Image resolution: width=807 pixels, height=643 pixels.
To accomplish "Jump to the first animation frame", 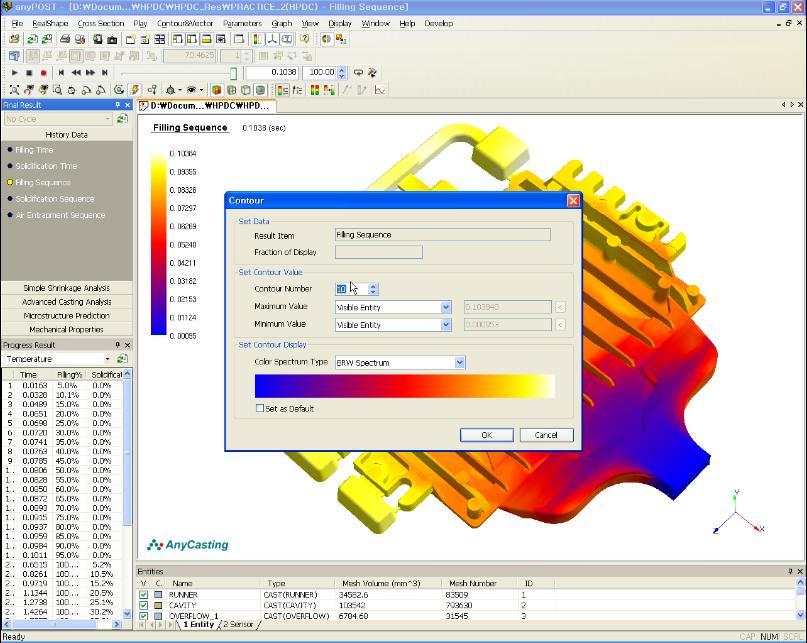I will point(61,73).
